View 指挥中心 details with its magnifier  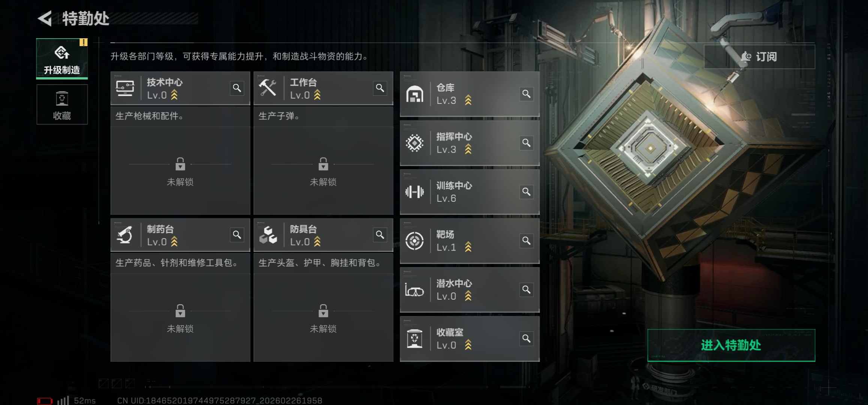tap(527, 143)
